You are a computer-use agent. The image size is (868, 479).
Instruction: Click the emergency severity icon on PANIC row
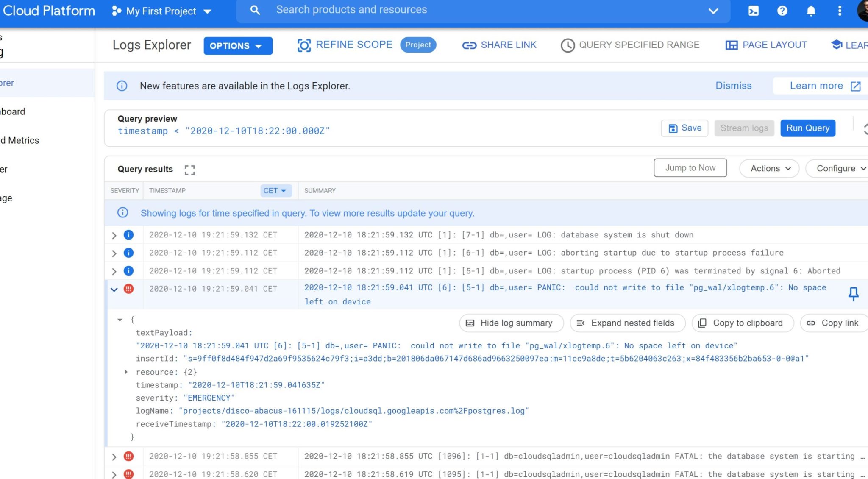click(128, 289)
